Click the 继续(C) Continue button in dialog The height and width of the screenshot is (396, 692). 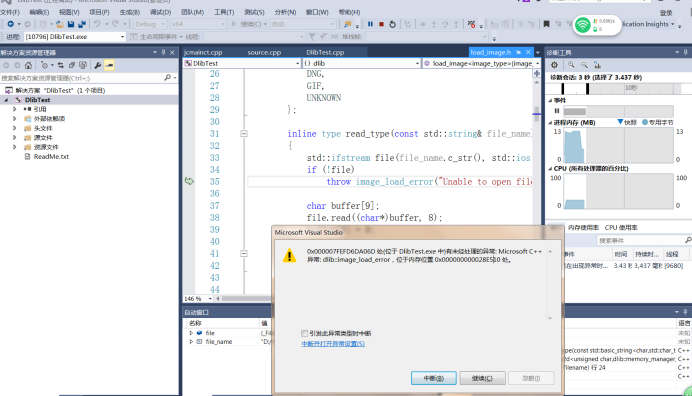click(x=482, y=378)
